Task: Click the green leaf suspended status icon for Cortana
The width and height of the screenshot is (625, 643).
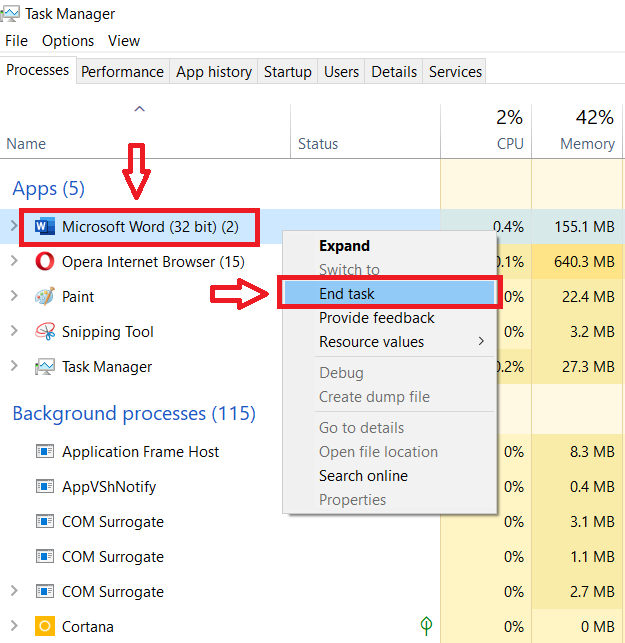Action: 426,626
